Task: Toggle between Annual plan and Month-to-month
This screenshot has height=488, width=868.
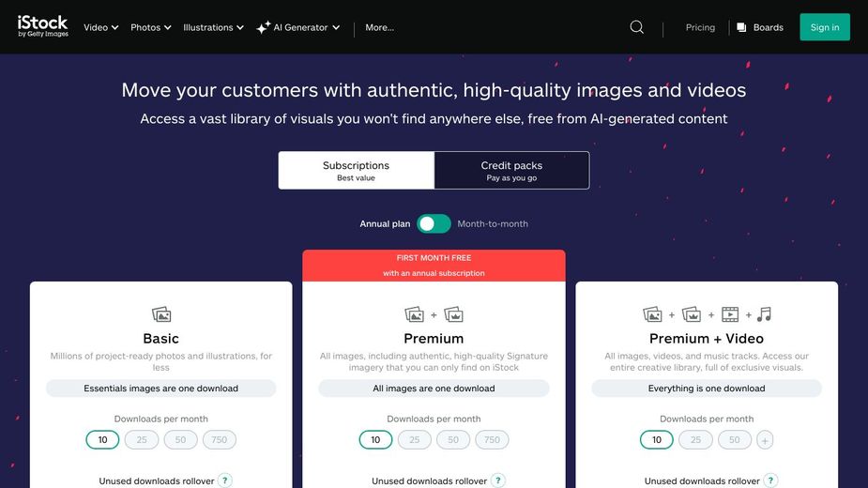Action: pos(434,223)
